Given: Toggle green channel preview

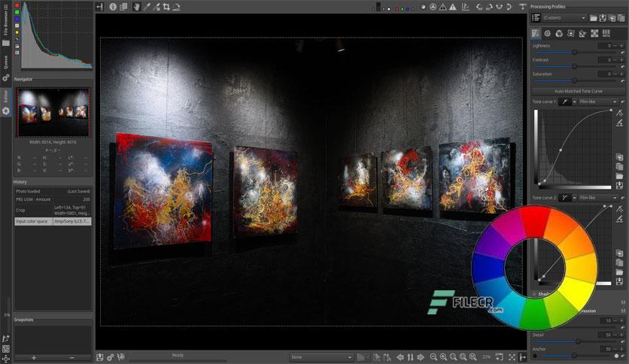Looking at the screenshot, I should click(x=403, y=9).
